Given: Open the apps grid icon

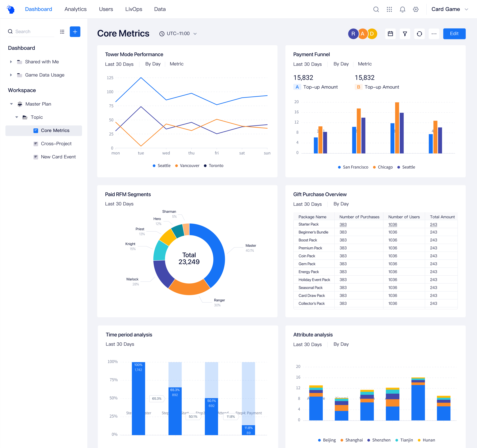Looking at the screenshot, I should [x=389, y=9].
